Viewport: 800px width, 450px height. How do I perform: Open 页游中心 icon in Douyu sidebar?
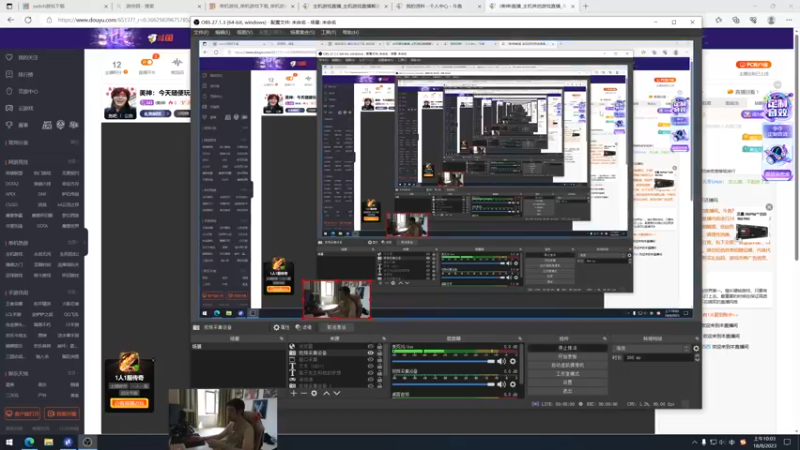[x=9, y=91]
